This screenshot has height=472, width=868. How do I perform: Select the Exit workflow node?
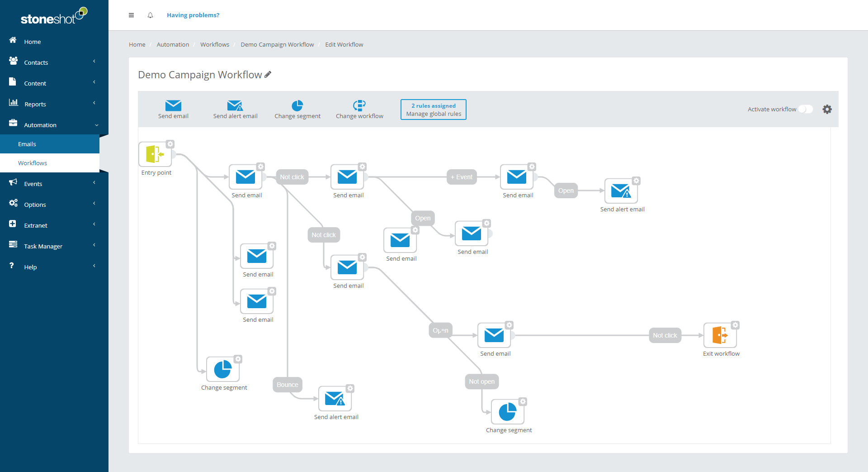coord(720,335)
